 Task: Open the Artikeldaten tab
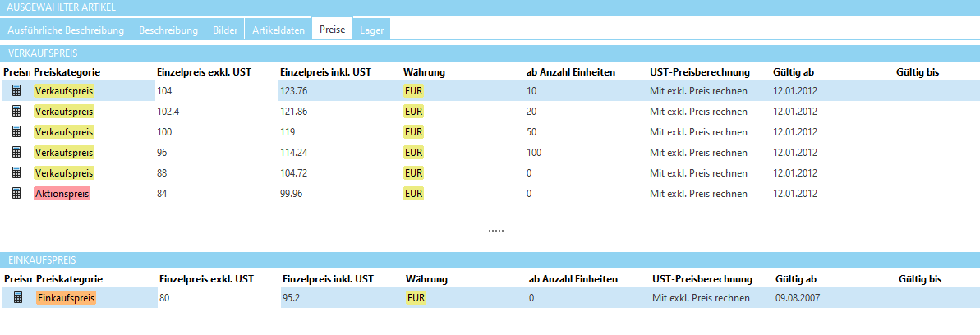point(278,30)
